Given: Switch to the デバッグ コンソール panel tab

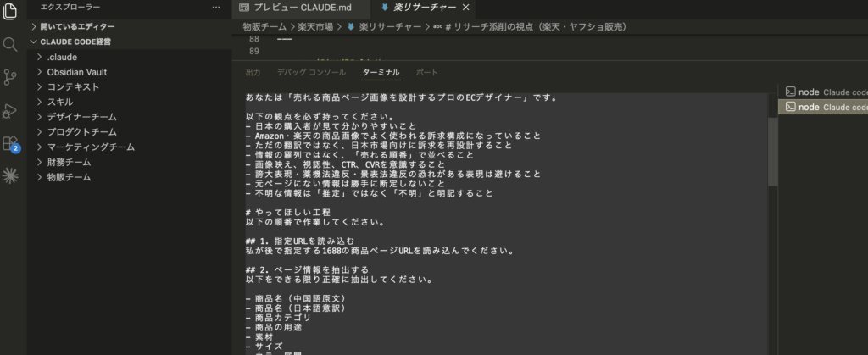Looking at the screenshot, I should click(x=312, y=73).
